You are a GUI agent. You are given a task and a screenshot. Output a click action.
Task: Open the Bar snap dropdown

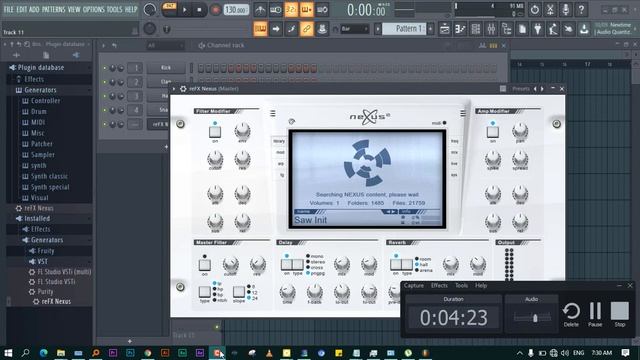354,29
